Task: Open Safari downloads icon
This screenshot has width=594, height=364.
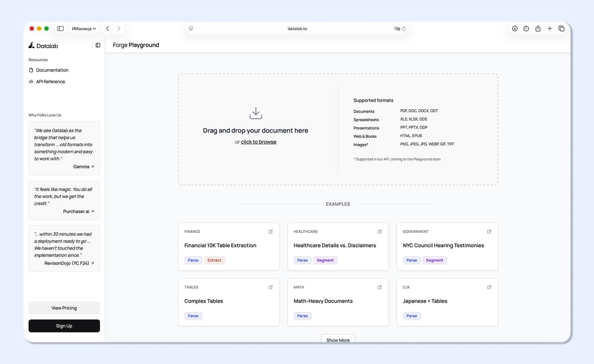Action: [515, 28]
